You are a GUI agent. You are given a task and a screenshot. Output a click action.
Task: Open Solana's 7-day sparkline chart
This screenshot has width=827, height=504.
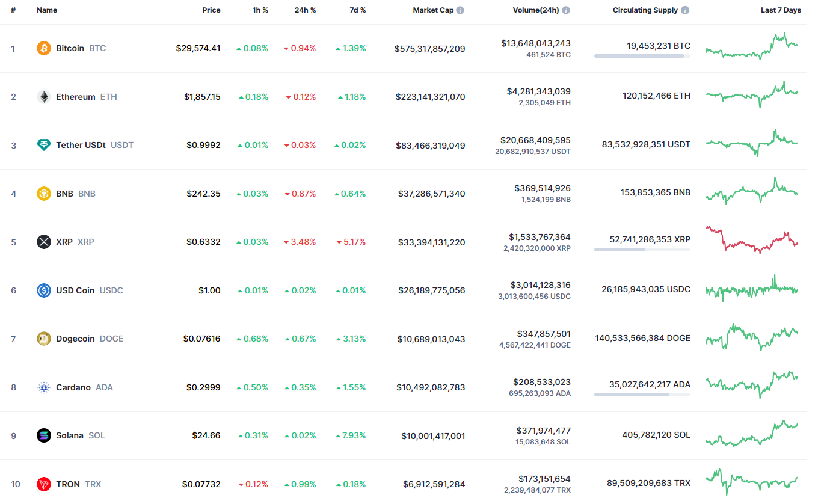[752, 435]
